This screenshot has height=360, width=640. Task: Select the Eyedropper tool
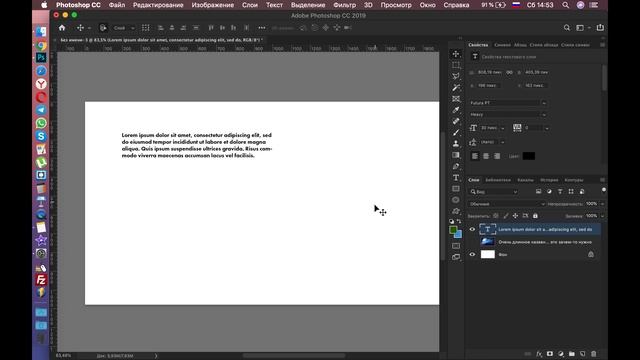(x=456, y=110)
